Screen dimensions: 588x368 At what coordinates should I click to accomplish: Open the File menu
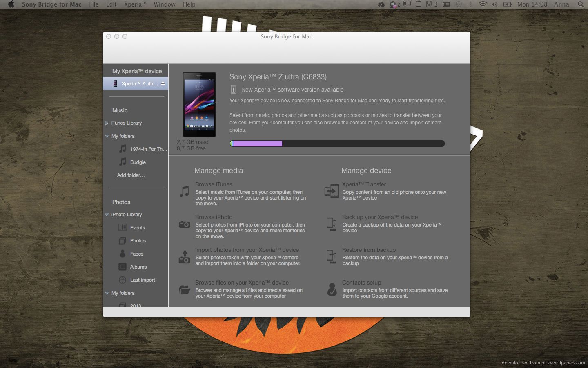94,4
